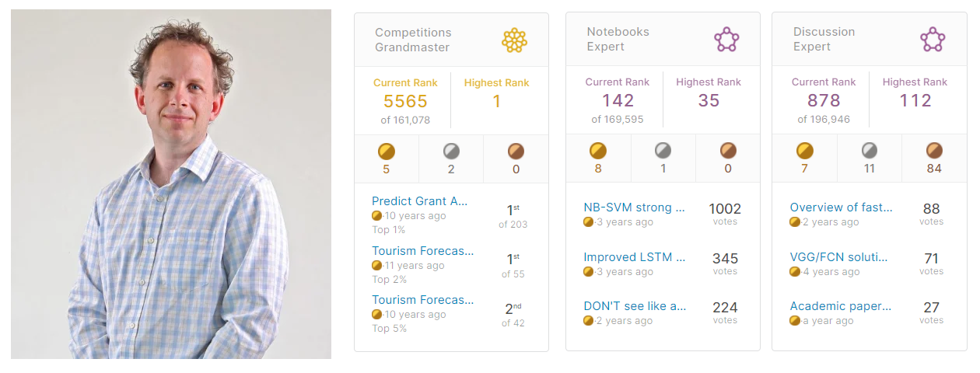The image size is (980, 373).
Task: Click the Competitions silver medal icon
Action: 451,152
